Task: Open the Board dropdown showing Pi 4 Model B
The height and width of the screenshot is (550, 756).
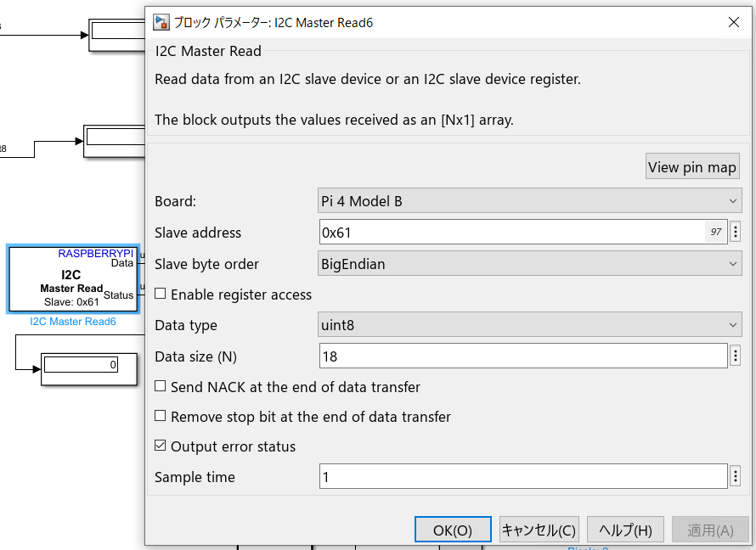Action: pyautogui.click(x=529, y=201)
